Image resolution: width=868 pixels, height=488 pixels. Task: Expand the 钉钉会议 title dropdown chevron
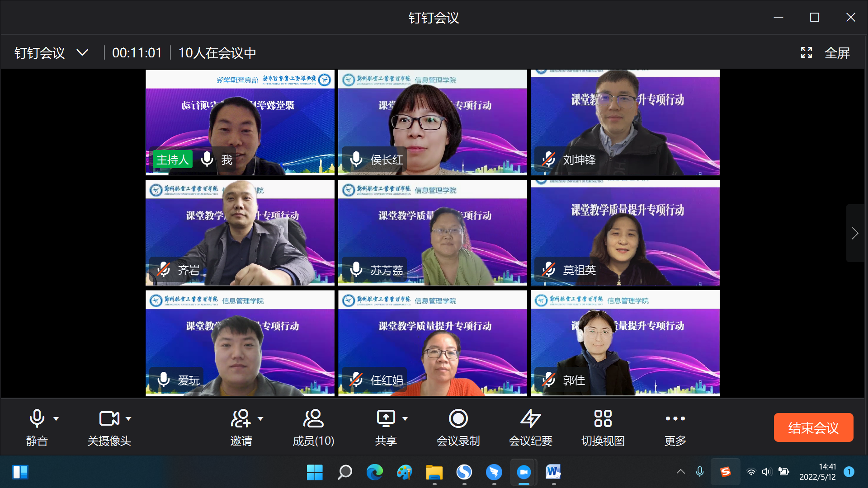82,53
